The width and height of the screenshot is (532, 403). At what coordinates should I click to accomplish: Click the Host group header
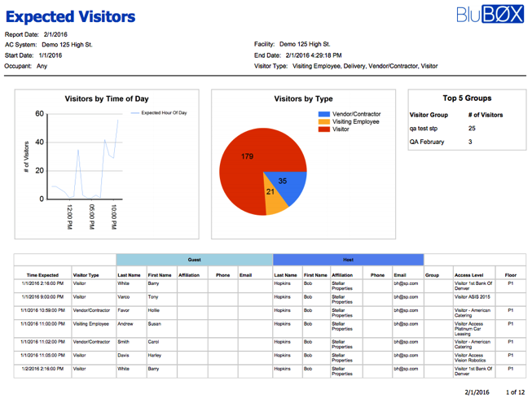tap(348, 260)
